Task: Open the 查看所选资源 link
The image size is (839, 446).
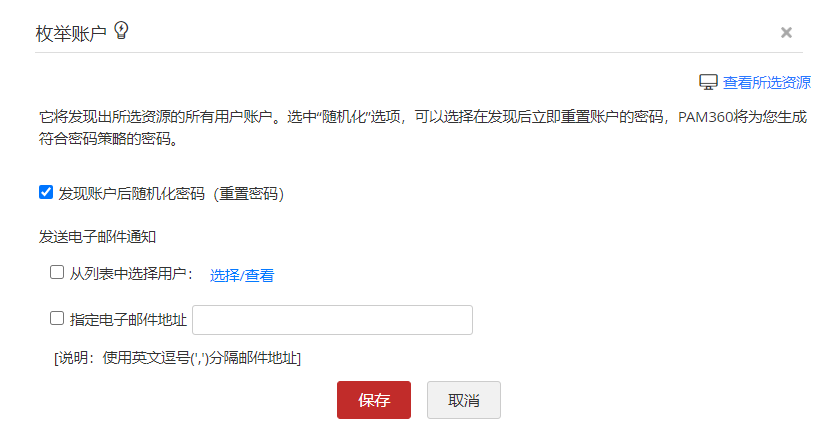Action: point(767,82)
